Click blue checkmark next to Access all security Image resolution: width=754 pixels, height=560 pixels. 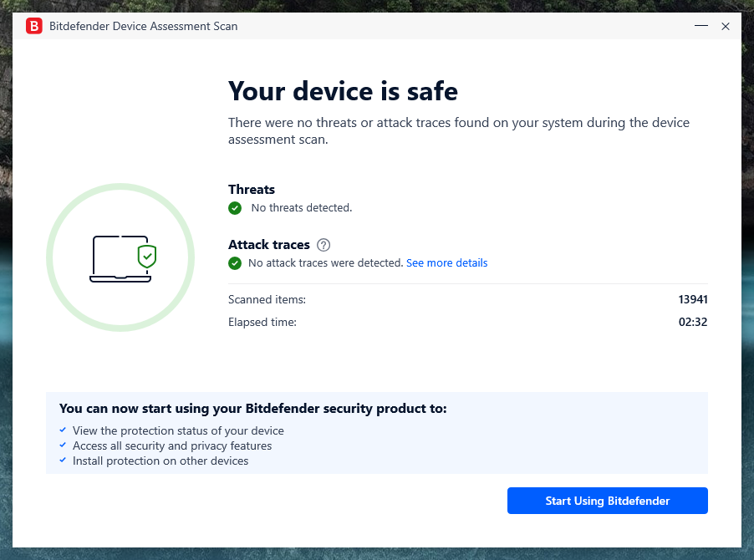pos(63,445)
